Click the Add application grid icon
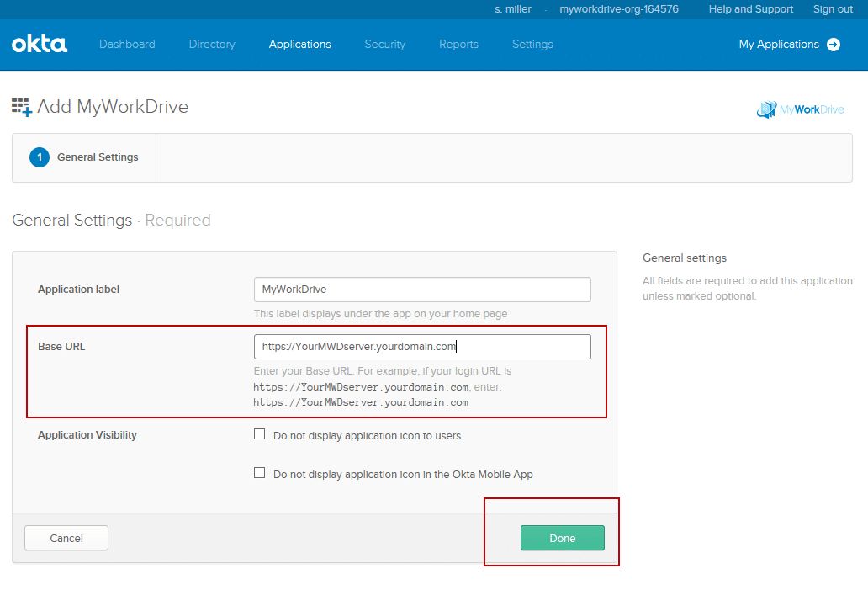 tap(21, 107)
